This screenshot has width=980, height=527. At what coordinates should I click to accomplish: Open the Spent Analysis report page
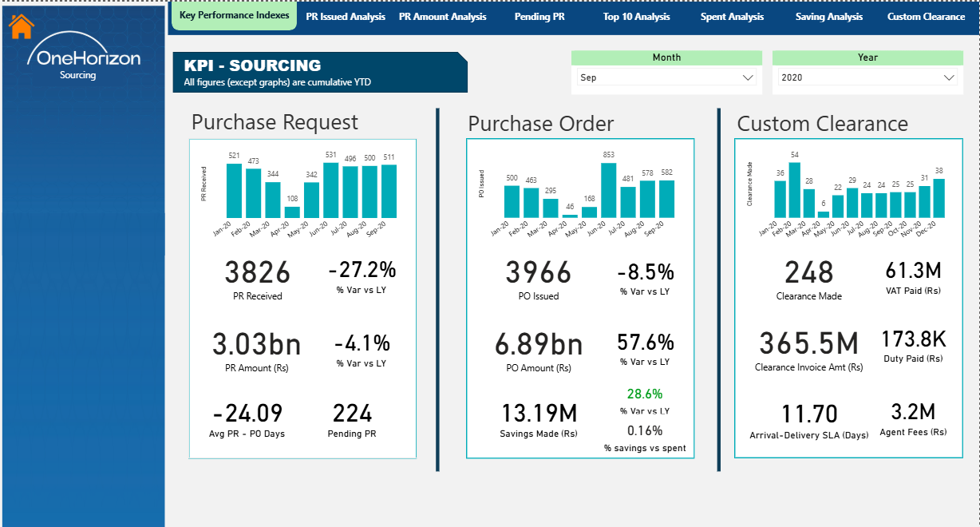coord(732,16)
